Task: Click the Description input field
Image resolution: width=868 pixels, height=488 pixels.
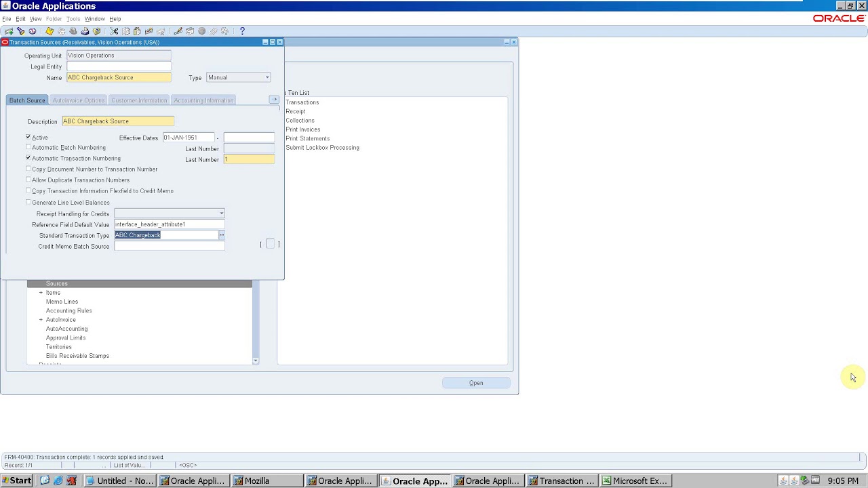Action: pos(118,121)
